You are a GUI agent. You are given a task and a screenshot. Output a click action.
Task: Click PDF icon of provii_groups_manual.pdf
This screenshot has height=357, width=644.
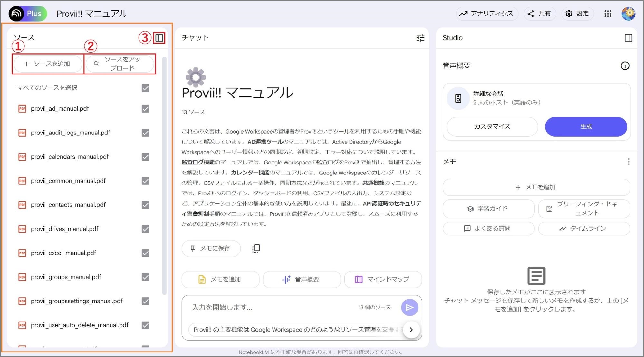coord(22,277)
